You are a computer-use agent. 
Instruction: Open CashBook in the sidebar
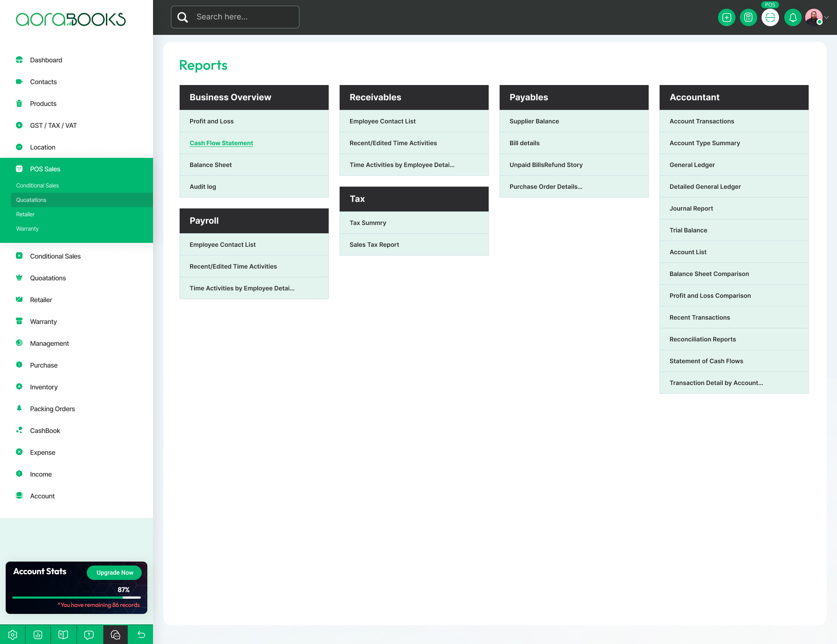coord(45,431)
